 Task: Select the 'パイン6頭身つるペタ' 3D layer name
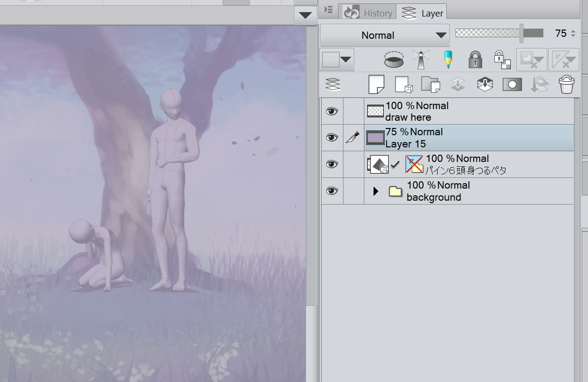tap(466, 171)
